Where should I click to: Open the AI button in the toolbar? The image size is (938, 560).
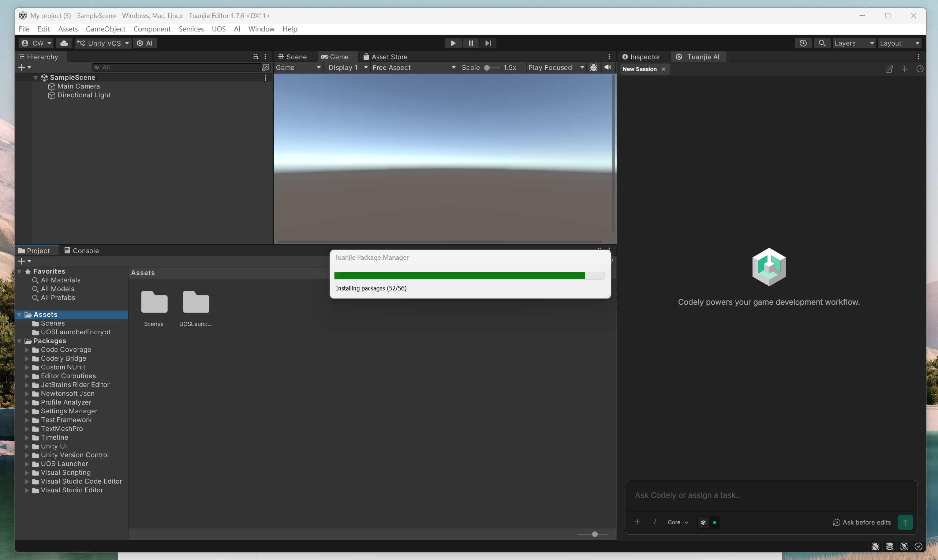145,43
